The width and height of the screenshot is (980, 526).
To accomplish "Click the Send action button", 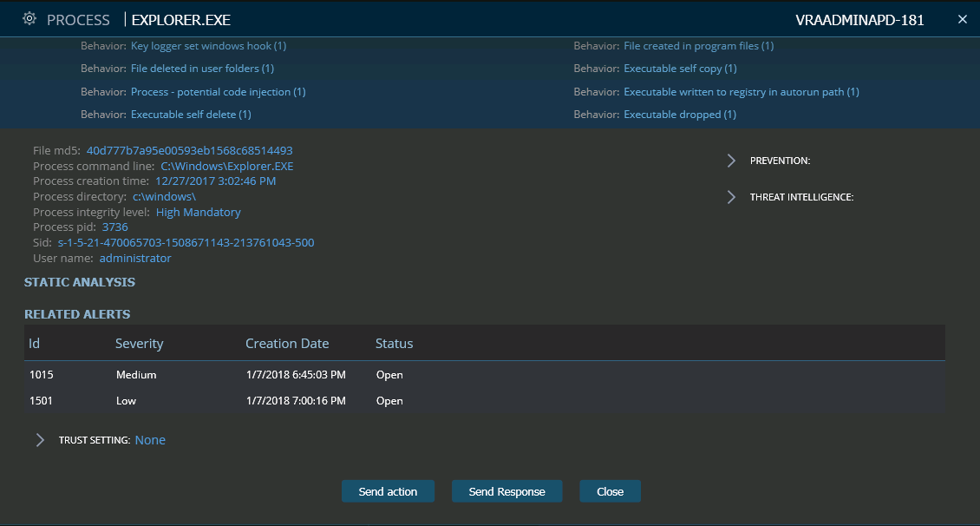I will pos(388,490).
